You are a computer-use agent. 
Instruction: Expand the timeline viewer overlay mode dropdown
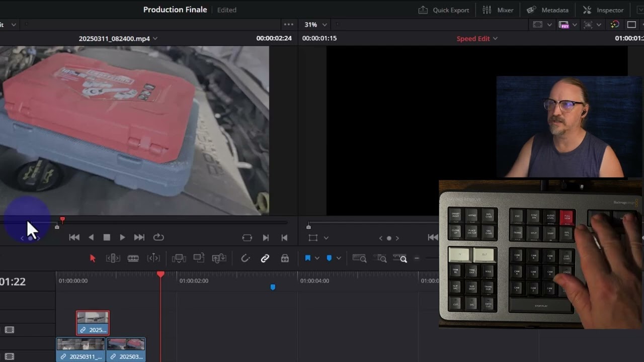[x=326, y=238]
